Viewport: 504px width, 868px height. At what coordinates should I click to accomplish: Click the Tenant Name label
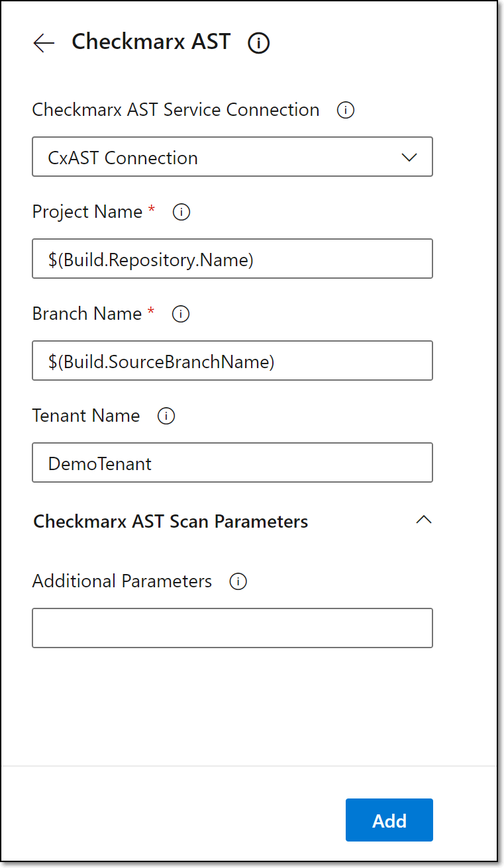(x=86, y=416)
